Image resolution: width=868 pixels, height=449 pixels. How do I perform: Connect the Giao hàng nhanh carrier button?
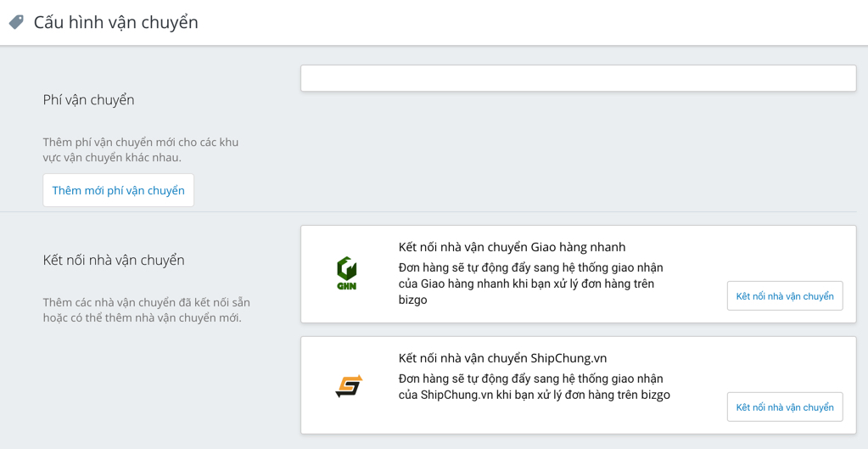(784, 296)
